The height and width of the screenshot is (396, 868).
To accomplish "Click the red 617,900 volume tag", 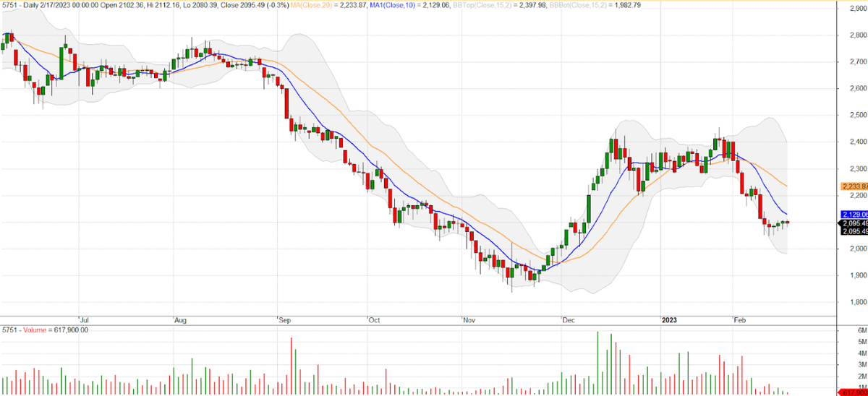I will pos(854,392).
